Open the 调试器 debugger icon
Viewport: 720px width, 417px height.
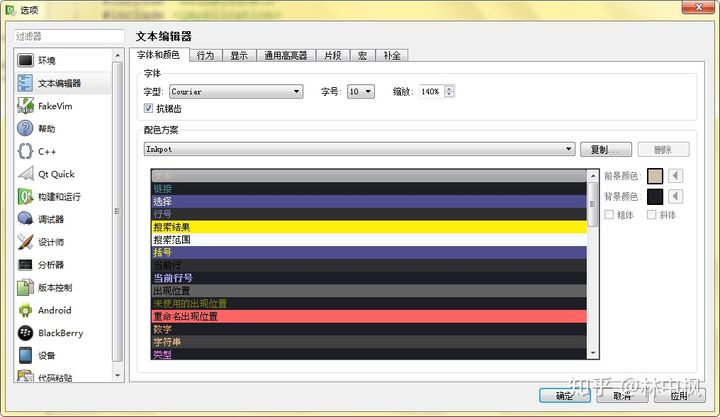(25, 219)
